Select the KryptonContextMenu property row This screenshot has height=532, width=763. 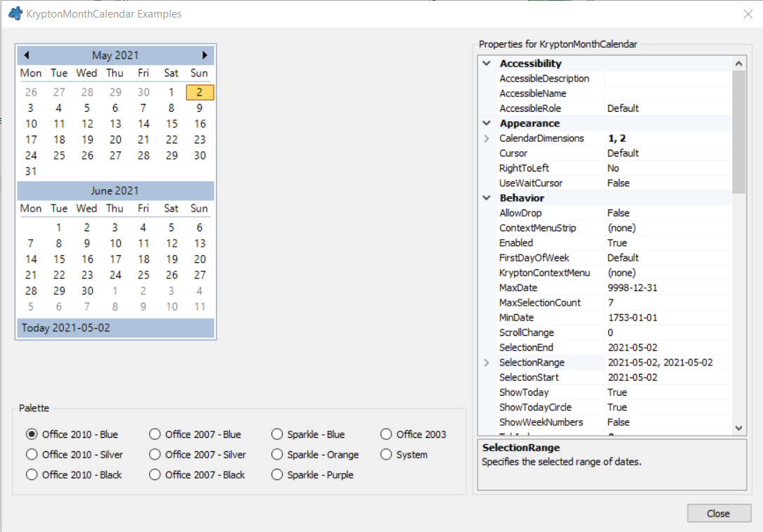click(x=615, y=273)
